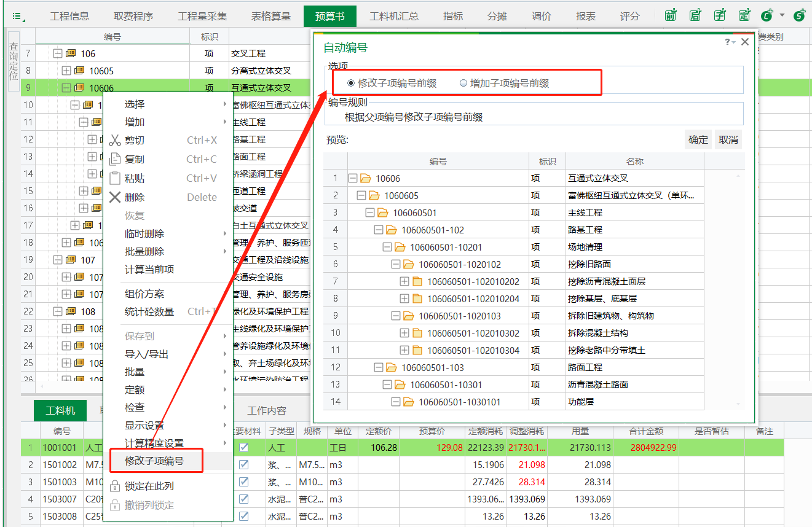
Task: Collapse preview node 106060501-10201 场地清理
Action: (x=387, y=248)
